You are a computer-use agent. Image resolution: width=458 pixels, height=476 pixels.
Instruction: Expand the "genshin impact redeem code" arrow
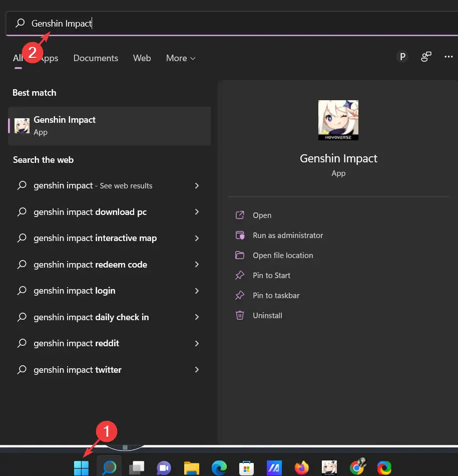click(x=197, y=265)
